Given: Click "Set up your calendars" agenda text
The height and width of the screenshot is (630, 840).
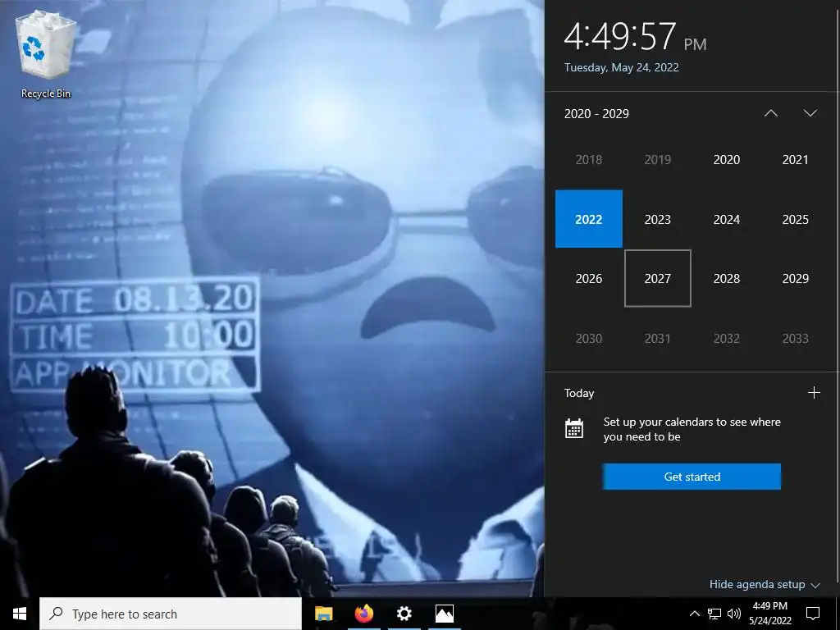Looking at the screenshot, I should click(692, 429).
